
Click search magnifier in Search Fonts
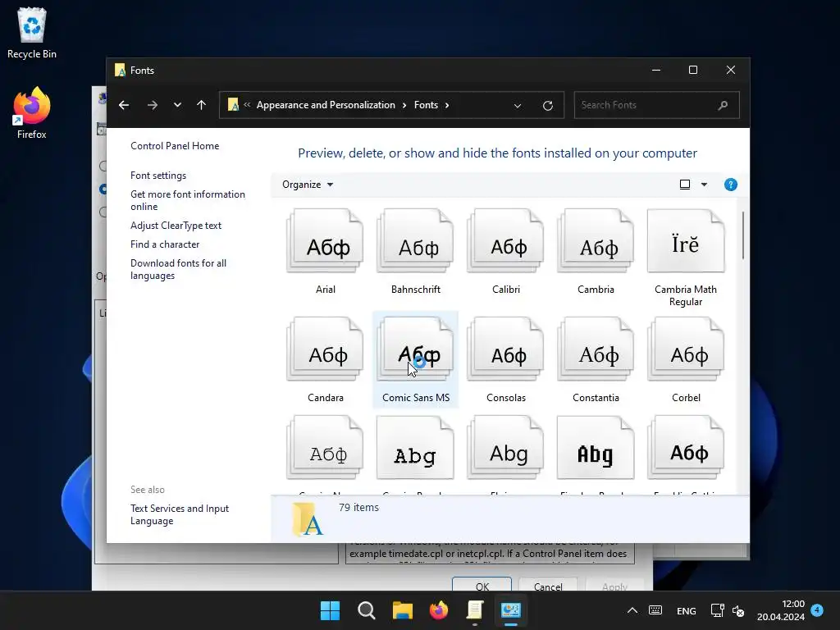click(x=723, y=106)
